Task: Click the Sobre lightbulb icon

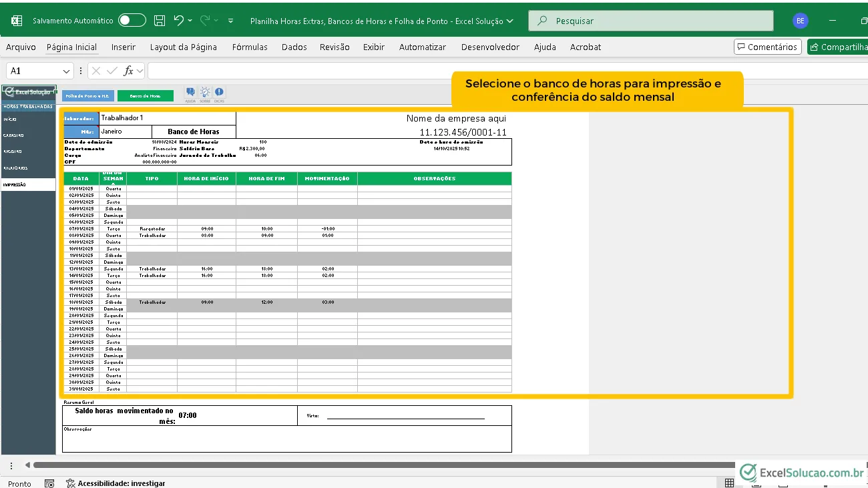Action: (205, 93)
